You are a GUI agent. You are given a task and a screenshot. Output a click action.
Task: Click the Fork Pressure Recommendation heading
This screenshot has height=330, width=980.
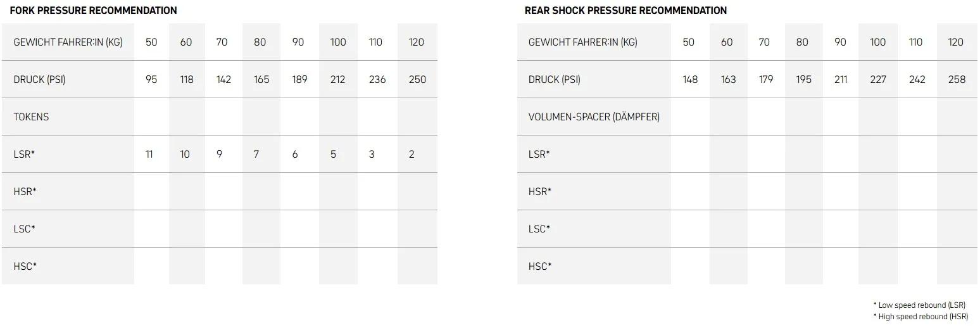(94, 11)
